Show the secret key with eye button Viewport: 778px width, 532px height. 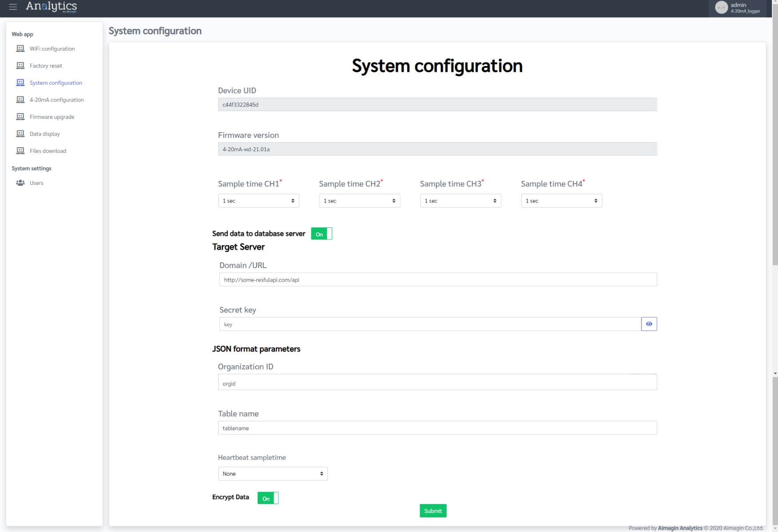(648, 324)
